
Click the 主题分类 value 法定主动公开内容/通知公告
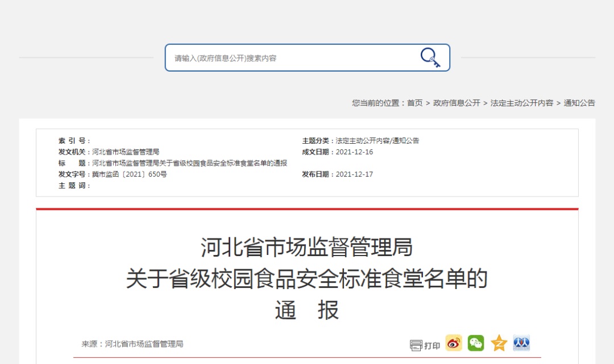[x=377, y=140]
